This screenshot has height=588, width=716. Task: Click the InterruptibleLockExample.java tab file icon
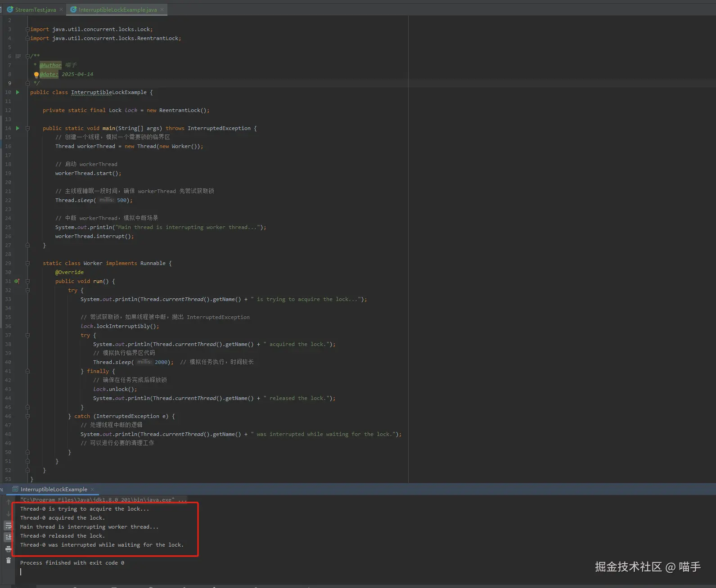[73, 9]
